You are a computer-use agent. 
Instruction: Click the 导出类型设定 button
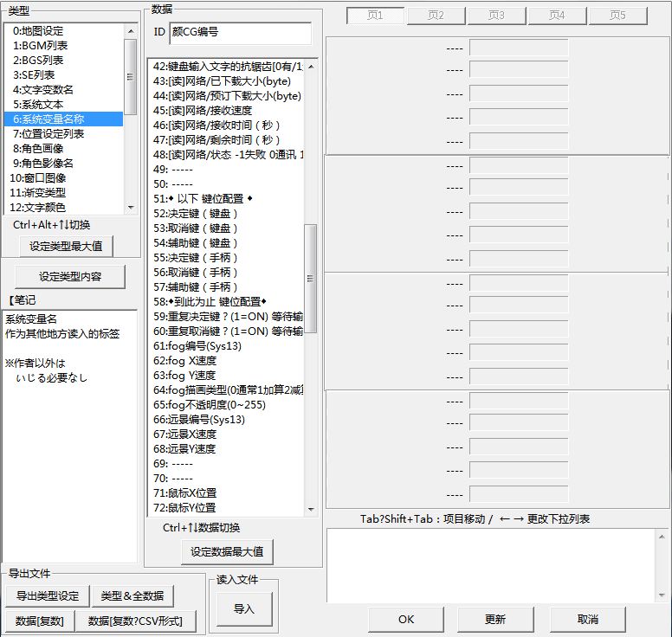point(48,595)
